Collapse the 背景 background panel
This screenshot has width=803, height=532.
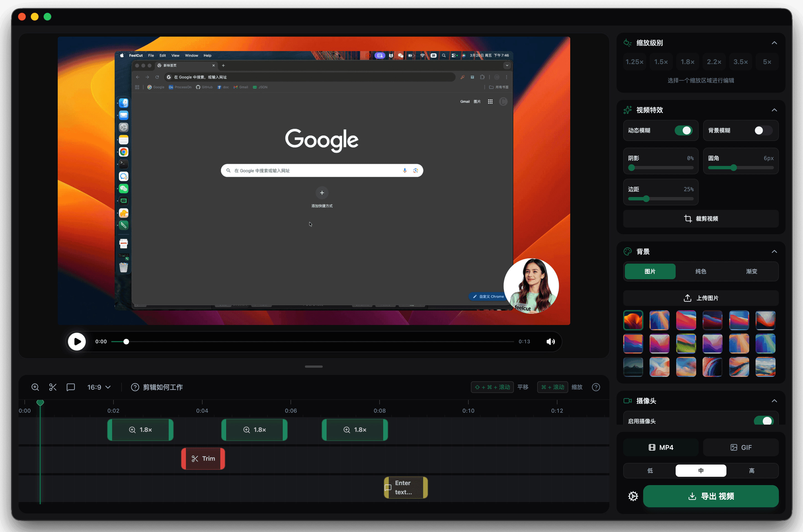(x=774, y=251)
